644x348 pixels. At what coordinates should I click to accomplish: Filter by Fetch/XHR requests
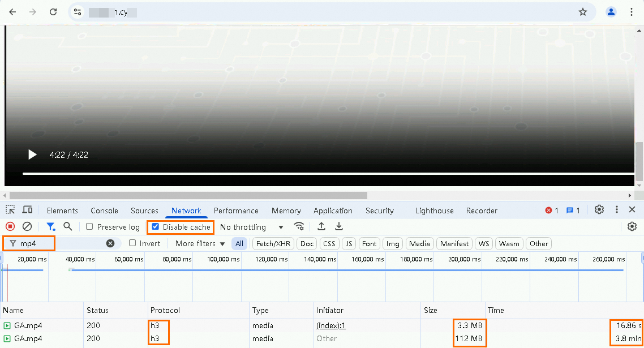tap(273, 244)
